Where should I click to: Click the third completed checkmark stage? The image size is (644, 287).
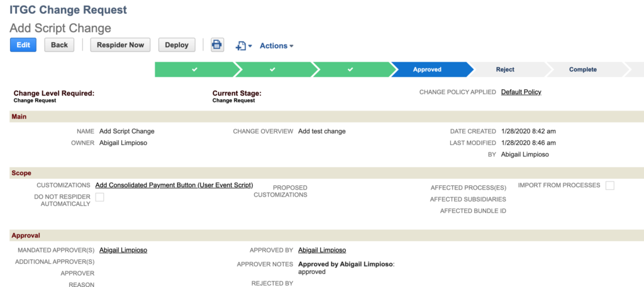(x=350, y=70)
